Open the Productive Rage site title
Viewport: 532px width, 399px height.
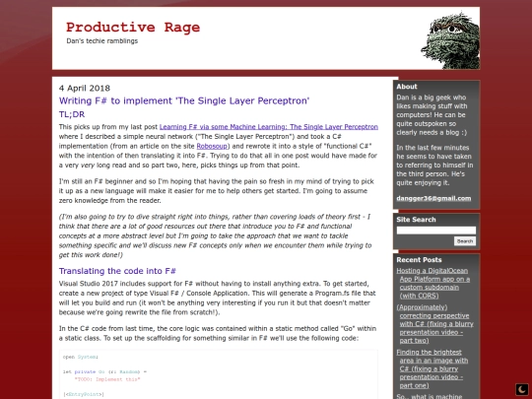click(x=133, y=28)
